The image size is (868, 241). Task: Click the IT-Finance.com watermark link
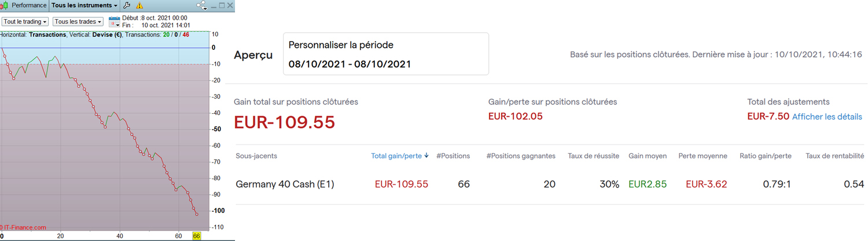point(24,228)
